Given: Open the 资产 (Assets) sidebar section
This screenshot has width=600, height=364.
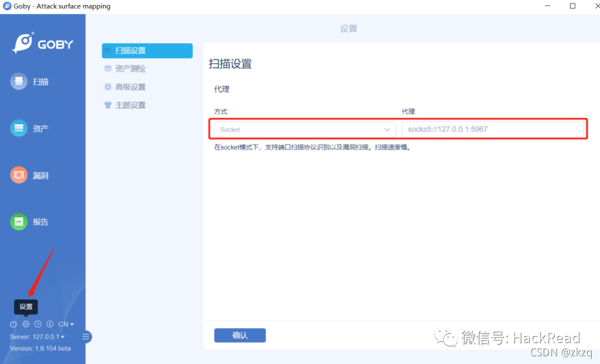Looking at the screenshot, I should (x=29, y=128).
